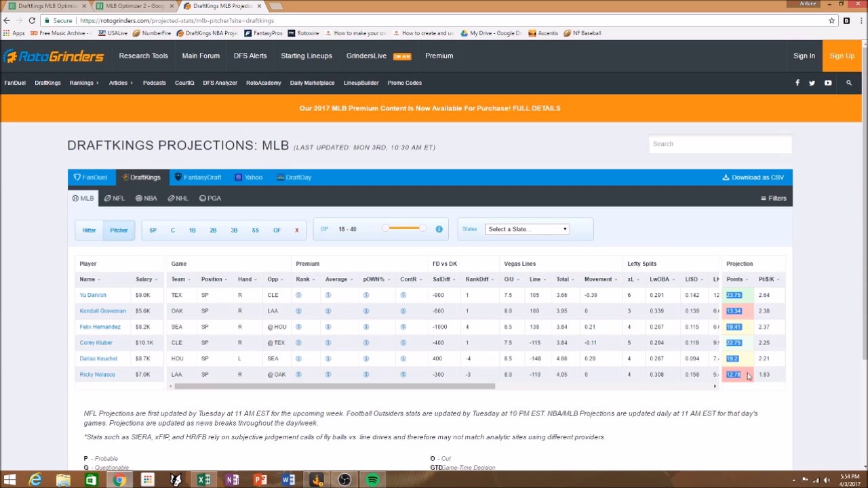
Task: Click Download as CSV
Action: tap(753, 178)
